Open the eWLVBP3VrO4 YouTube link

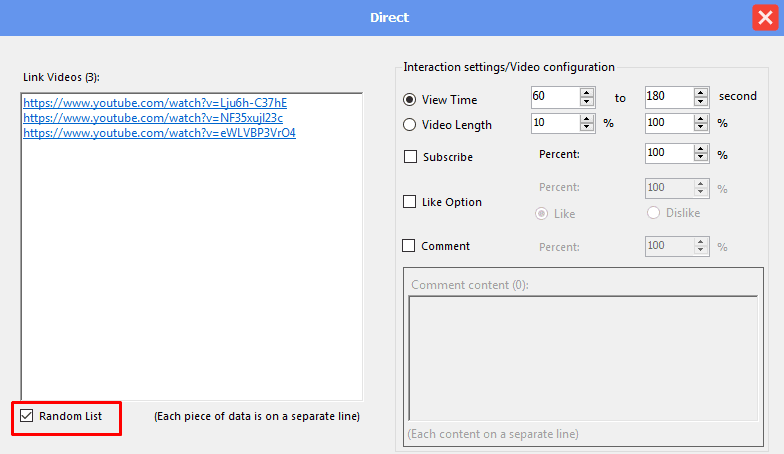[160, 133]
